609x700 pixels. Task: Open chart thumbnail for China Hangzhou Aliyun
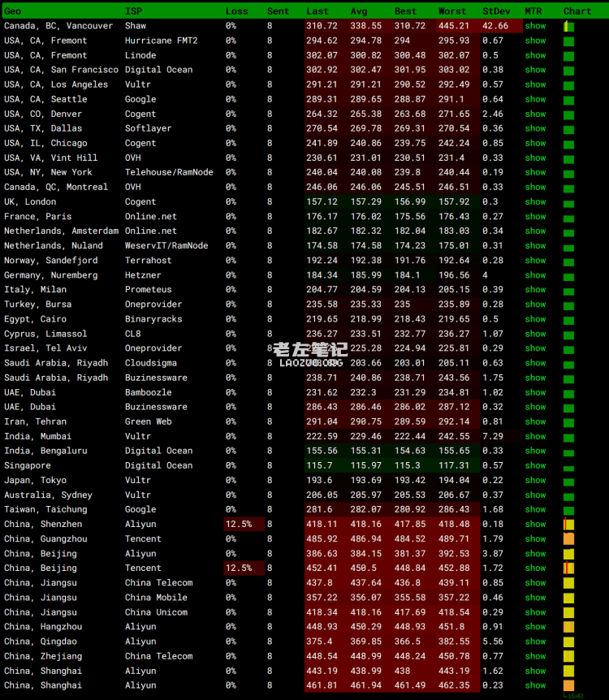pos(569,627)
